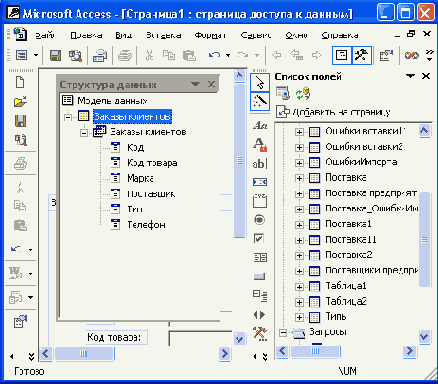Image resolution: width=438 pixels, height=384 pixels.
Task: Select the Option Button tool
Action: (x=259, y=220)
